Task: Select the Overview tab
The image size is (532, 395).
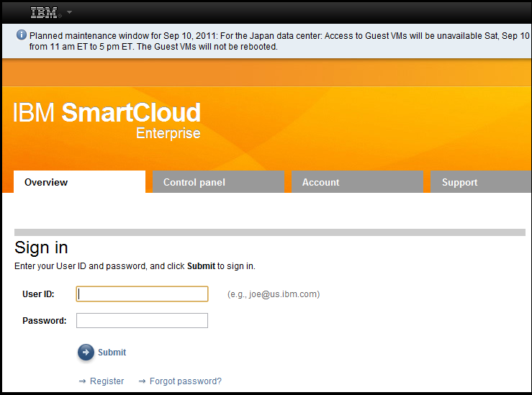Action: point(79,182)
